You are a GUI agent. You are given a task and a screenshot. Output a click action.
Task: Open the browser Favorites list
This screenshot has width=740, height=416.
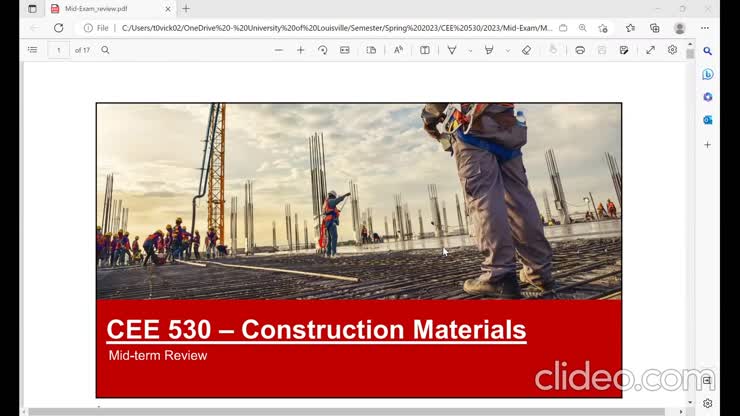[630, 28]
